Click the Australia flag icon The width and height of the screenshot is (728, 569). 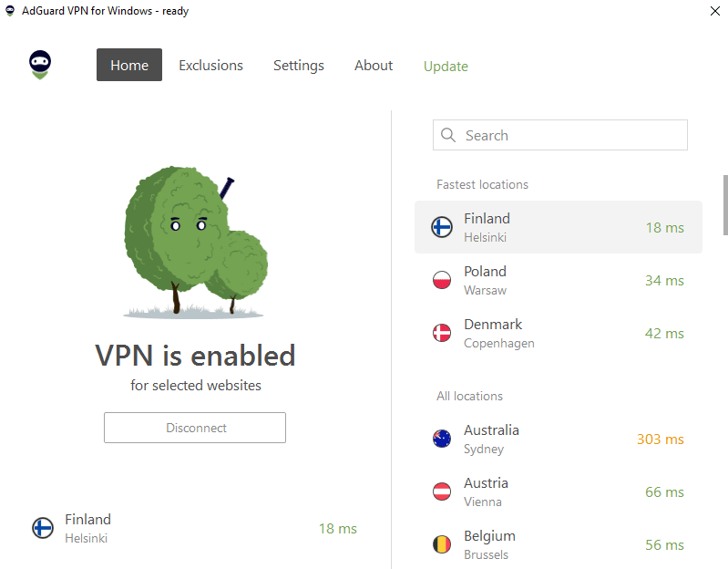coord(442,439)
